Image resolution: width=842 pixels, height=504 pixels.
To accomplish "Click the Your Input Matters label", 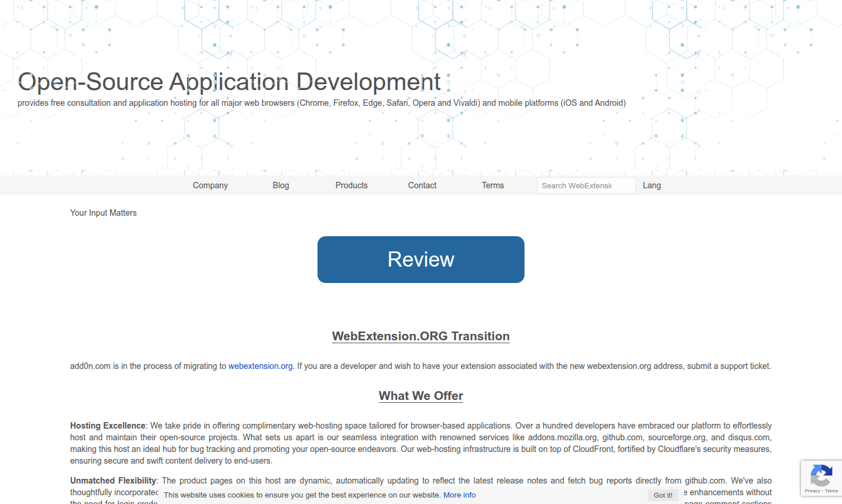I will click(x=103, y=212).
